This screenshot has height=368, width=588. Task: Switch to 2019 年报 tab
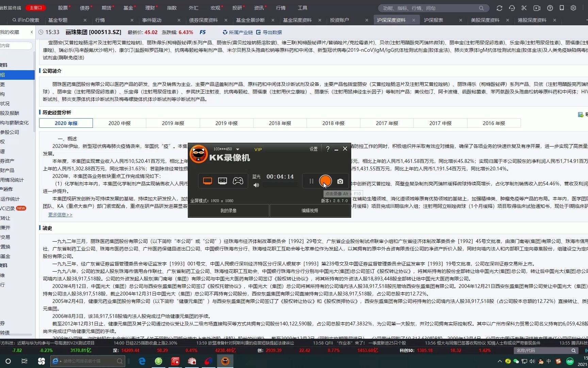(x=173, y=123)
